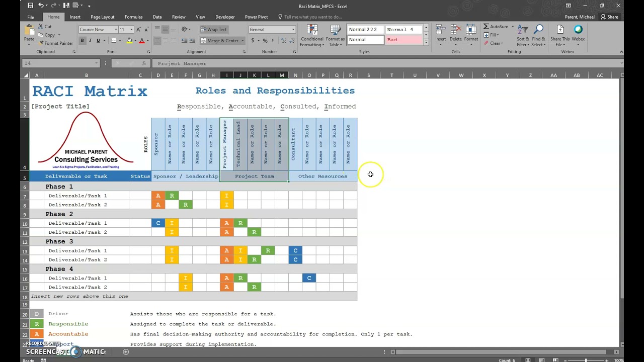Pick the yellow fill color button

pyautogui.click(x=130, y=41)
